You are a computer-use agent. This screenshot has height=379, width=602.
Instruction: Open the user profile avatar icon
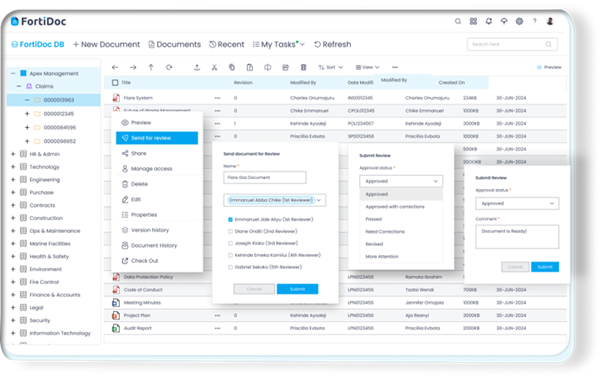click(x=550, y=22)
